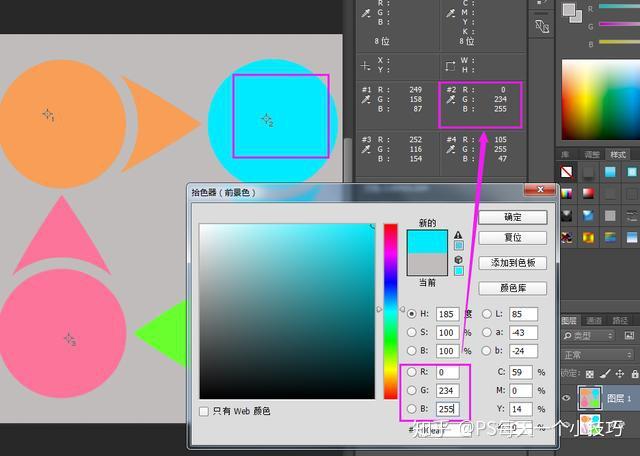Click lock transparent pixels checkerboard icon

coord(589,374)
